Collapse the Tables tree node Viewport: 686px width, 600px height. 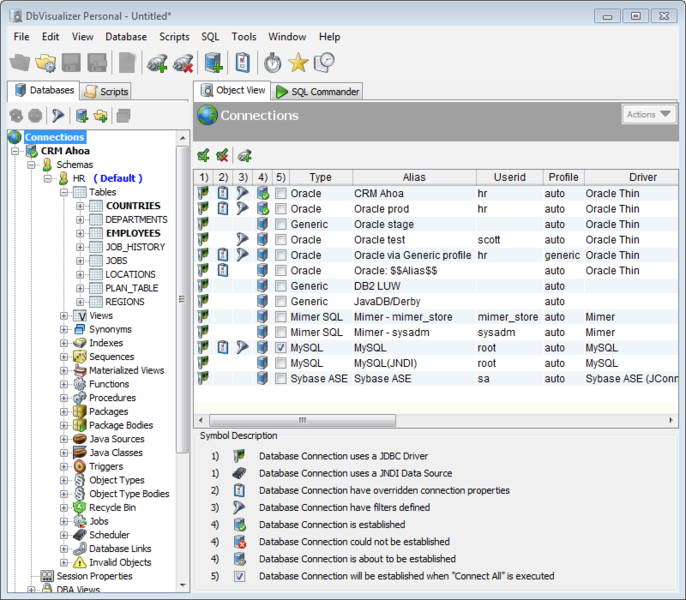click(x=65, y=192)
